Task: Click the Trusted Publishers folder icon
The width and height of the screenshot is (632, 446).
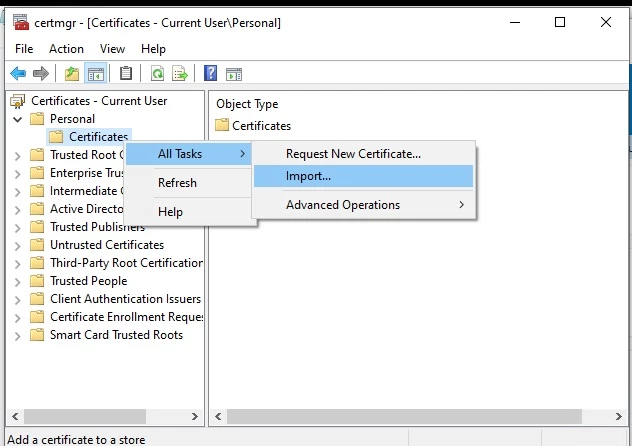Action: click(x=37, y=227)
